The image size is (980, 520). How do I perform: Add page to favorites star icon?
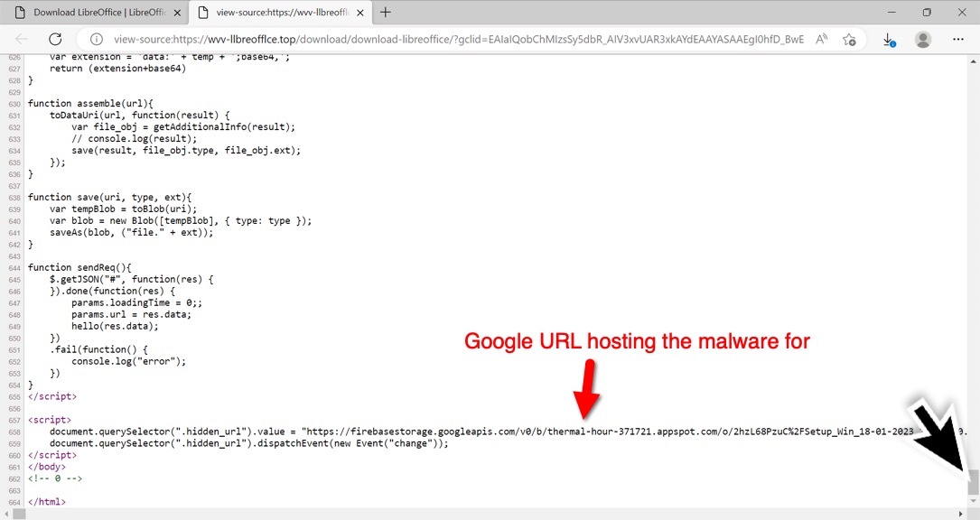pyautogui.click(x=849, y=40)
